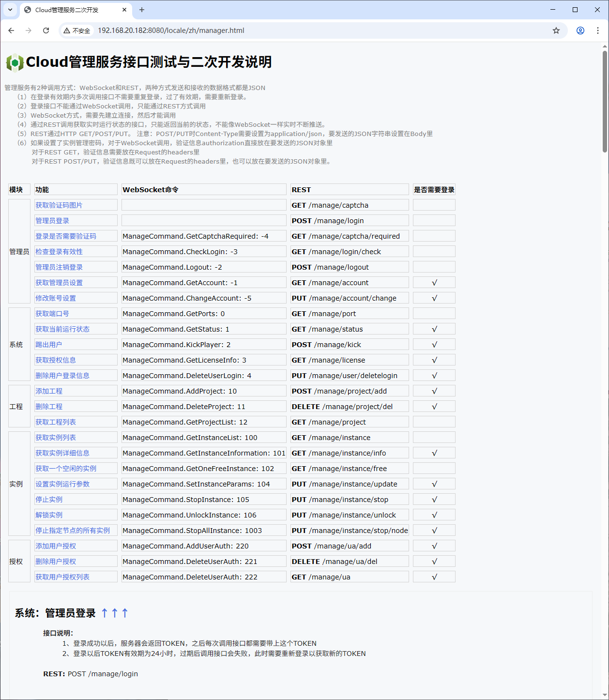Open the 获取验证码图片 link

tap(59, 205)
